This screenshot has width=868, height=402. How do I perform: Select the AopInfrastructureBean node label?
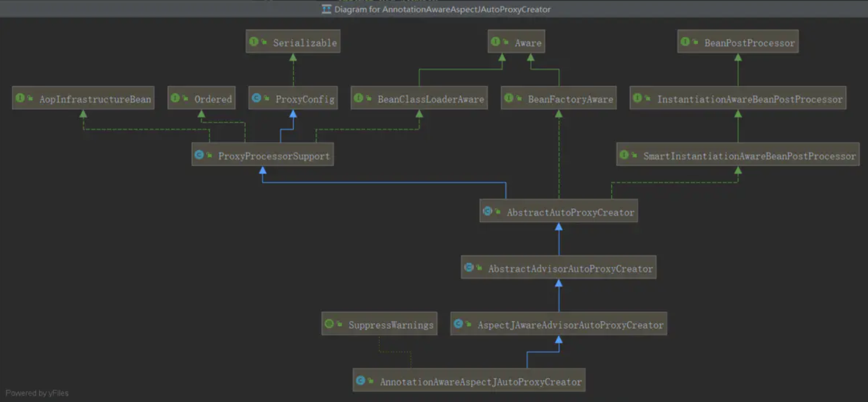(x=95, y=99)
